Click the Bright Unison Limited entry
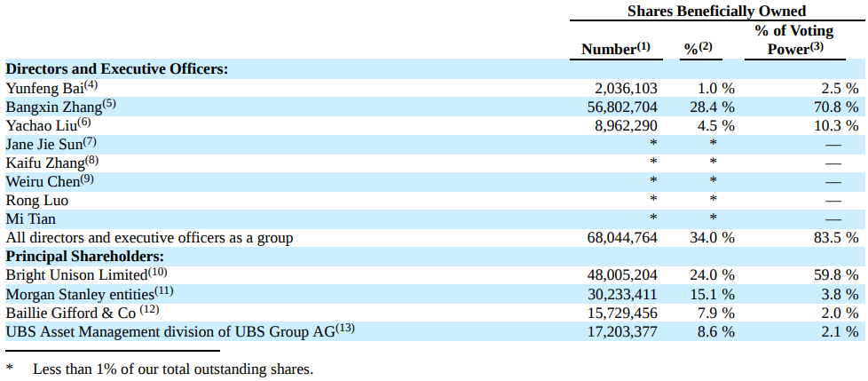The width and height of the screenshot is (868, 381). [86, 275]
